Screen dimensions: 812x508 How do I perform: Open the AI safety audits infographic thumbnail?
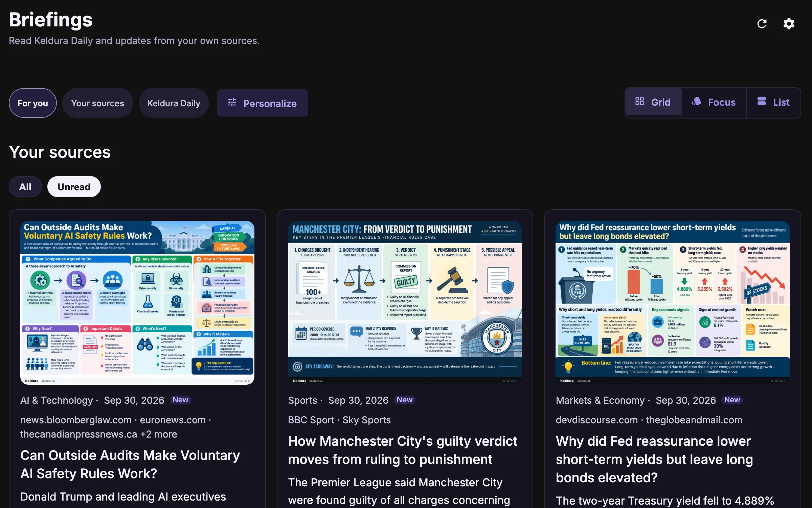(137, 302)
